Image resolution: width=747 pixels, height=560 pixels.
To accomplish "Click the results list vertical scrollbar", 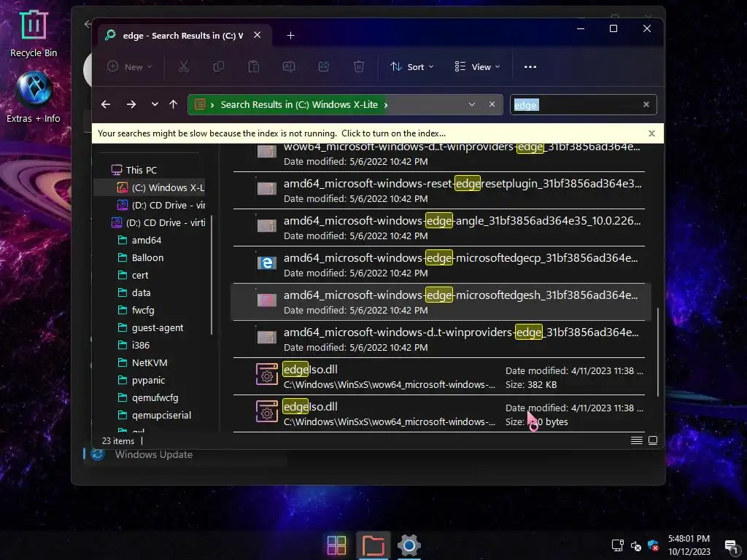I will click(658, 352).
